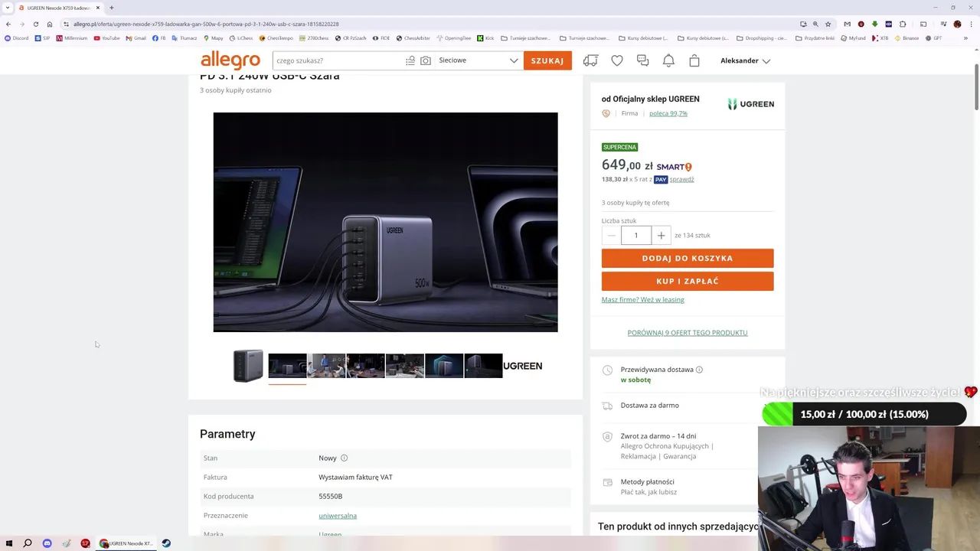Open the Gmail bookmark
The height and width of the screenshot is (551, 980).
pyautogui.click(x=136, y=37)
